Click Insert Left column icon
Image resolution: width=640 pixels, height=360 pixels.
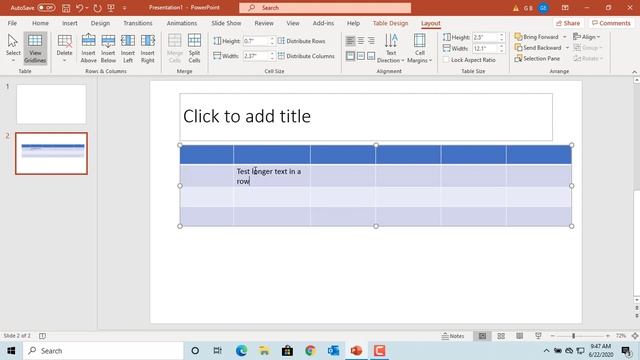coord(128,48)
